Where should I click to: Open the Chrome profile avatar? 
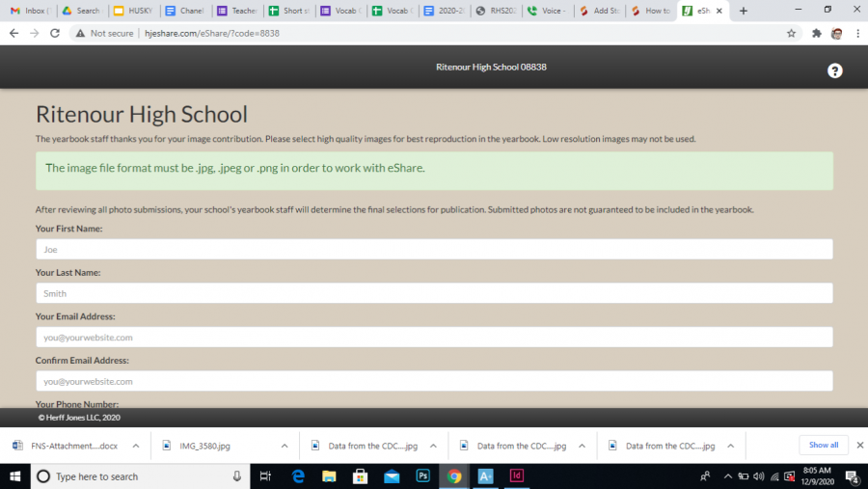[836, 33]
